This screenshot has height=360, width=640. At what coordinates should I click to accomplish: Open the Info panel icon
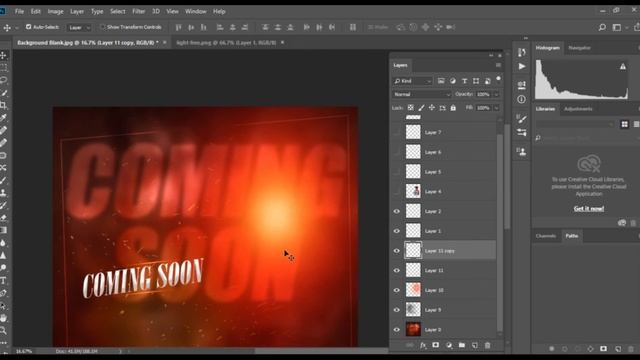pyautogui.click(x=522, y=99)
